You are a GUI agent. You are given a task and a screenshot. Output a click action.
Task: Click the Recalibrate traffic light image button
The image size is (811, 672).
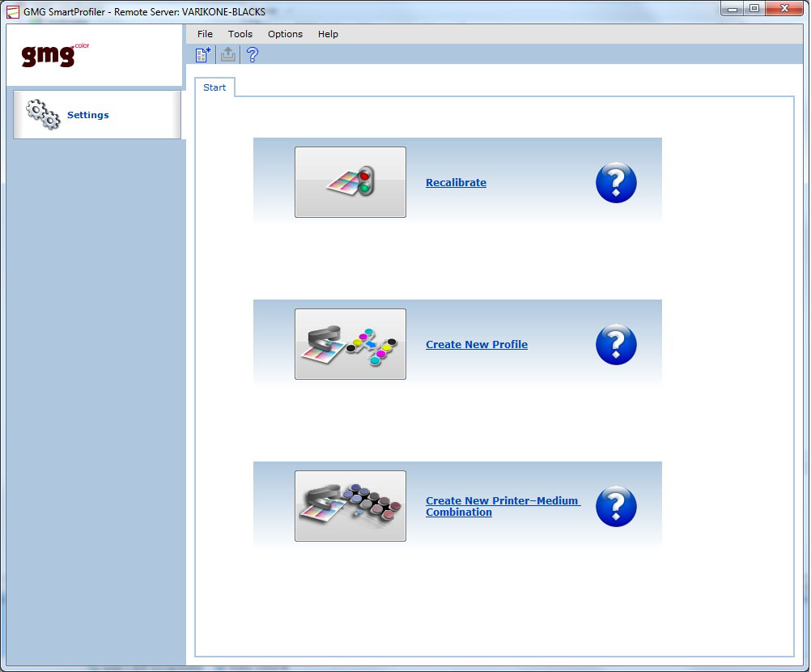(x=350, y=182)
